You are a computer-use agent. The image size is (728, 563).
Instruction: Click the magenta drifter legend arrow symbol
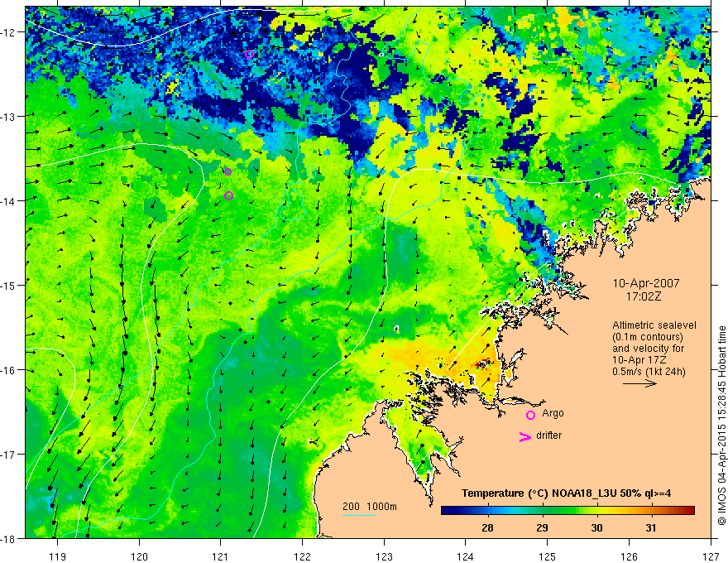pos(524,436)
